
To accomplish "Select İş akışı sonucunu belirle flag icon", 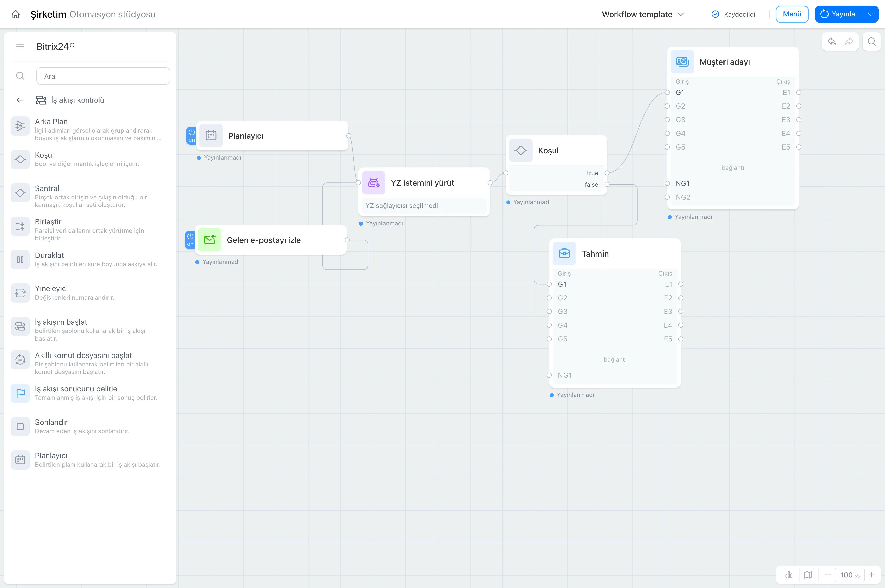I will click(20, 393).
